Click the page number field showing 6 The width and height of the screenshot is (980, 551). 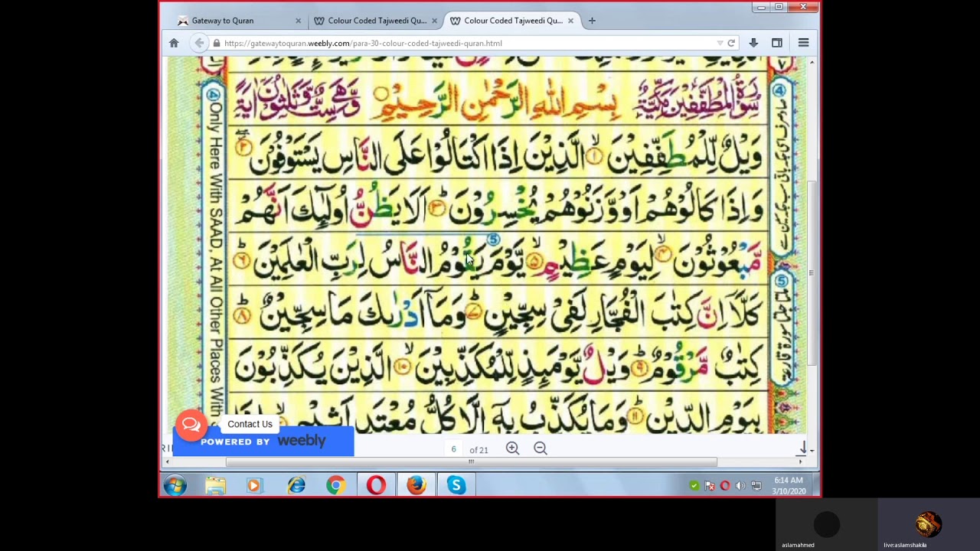click(453, 449)
